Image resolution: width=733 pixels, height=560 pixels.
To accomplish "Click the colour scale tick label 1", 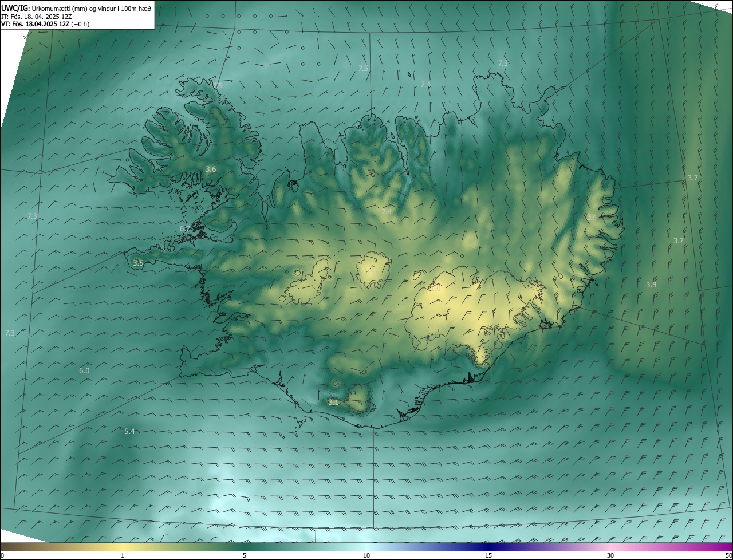I will [x=123, y=556].
